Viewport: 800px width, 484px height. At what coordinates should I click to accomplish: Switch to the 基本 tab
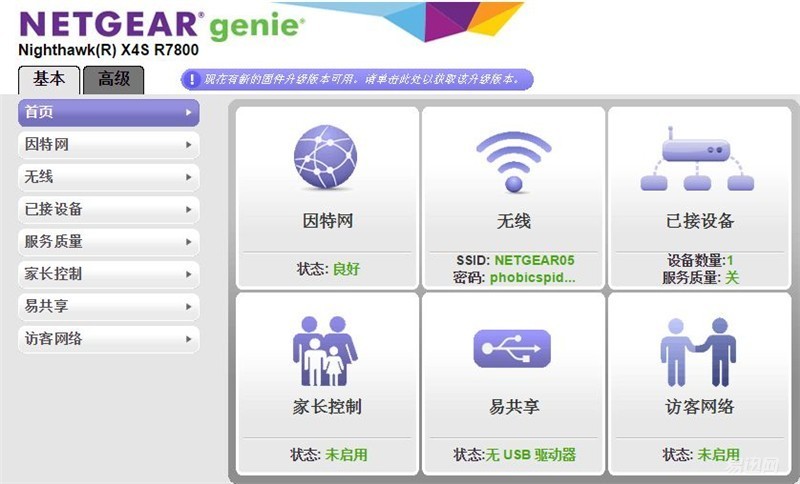(x=49, y=80)
